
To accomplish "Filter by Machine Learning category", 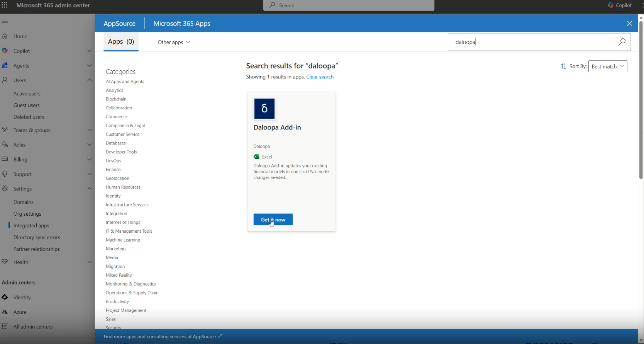I will pyautogui.click(x=123, y=240).
